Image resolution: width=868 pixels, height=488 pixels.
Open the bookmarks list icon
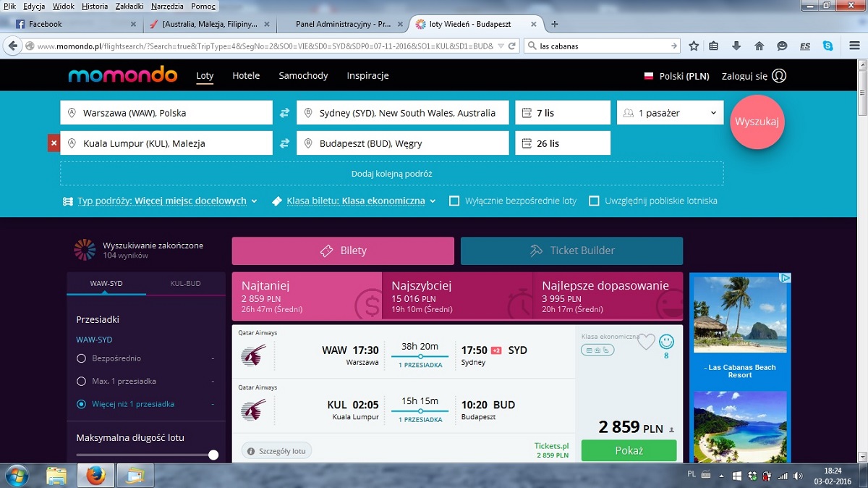(x=714, y=46)
